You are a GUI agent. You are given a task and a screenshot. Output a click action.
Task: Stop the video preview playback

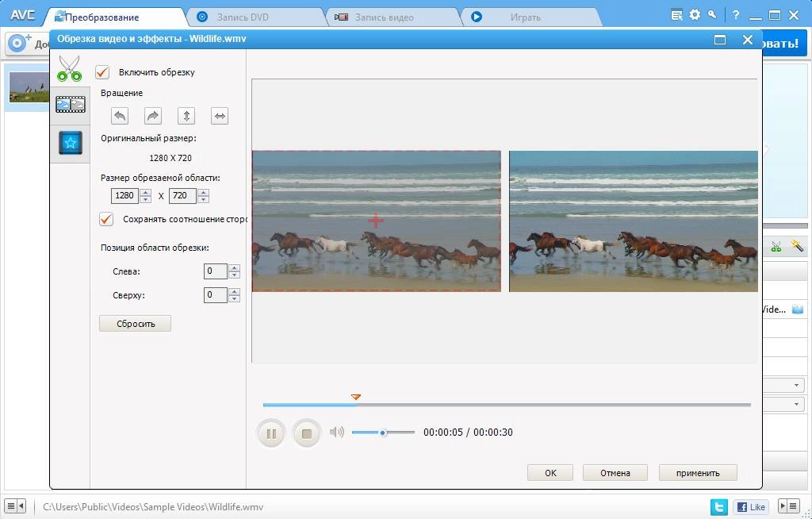[307, 433]
